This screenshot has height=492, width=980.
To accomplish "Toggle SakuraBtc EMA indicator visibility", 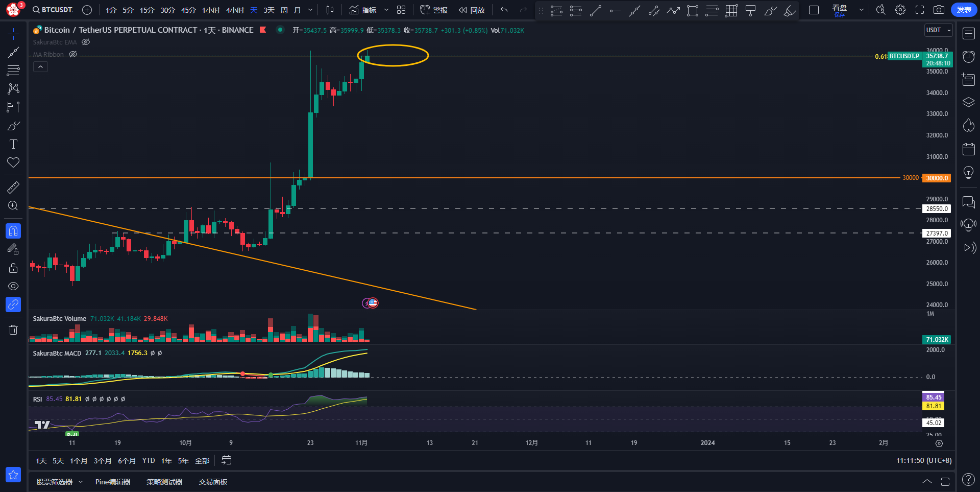I will [x=86, y=42].
